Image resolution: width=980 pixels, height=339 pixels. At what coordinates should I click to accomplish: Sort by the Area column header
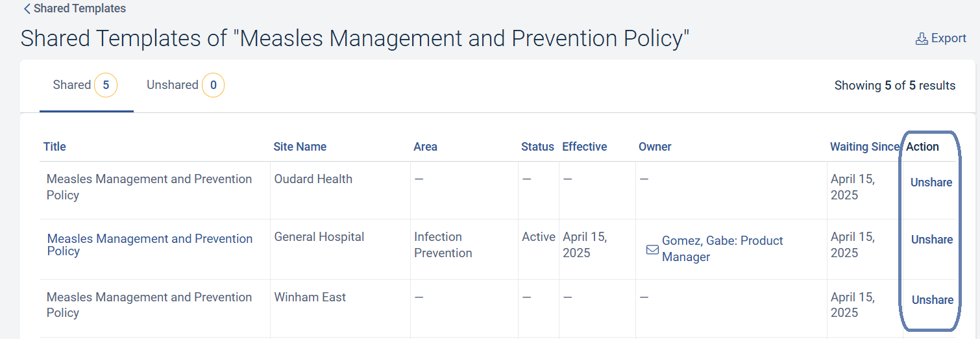[425, 147]
